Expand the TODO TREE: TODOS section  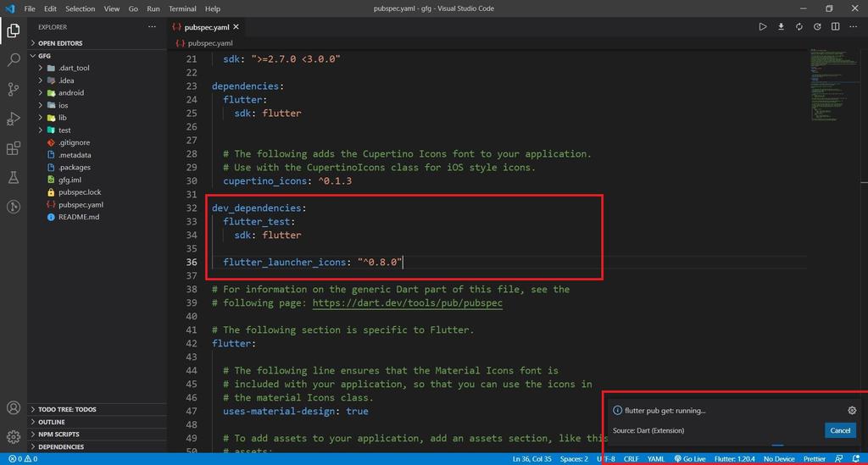[97, 409]
